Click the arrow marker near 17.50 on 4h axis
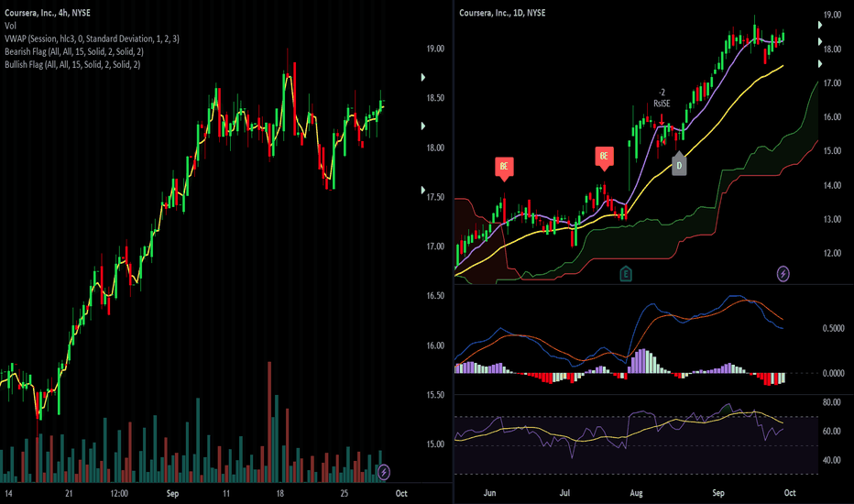 coord(423,191)
